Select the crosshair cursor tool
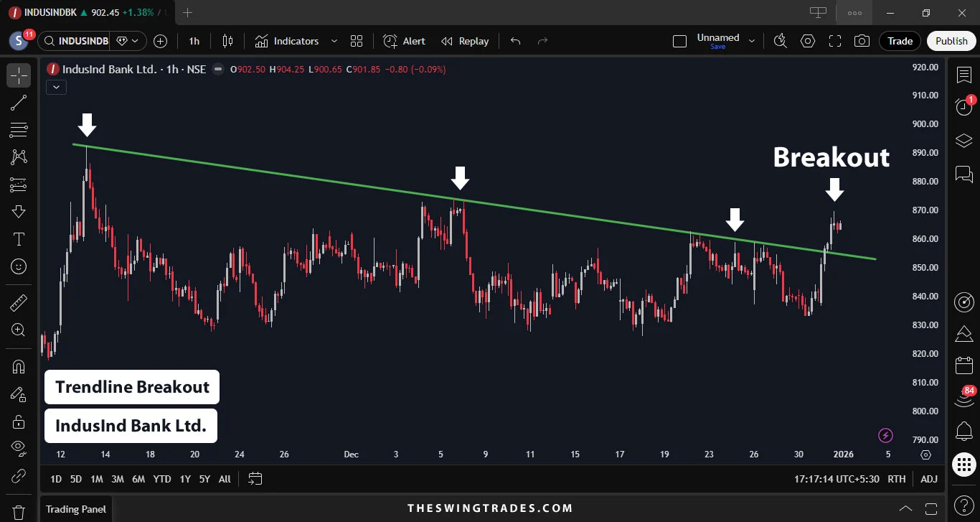Viewport: 980px width, 522px height. pos(19,75)
